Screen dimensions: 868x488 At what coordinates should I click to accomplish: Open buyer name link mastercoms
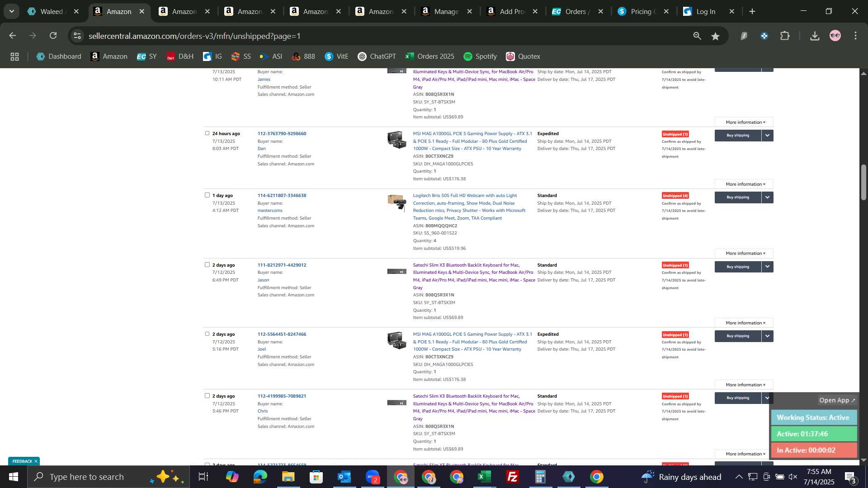270,211
